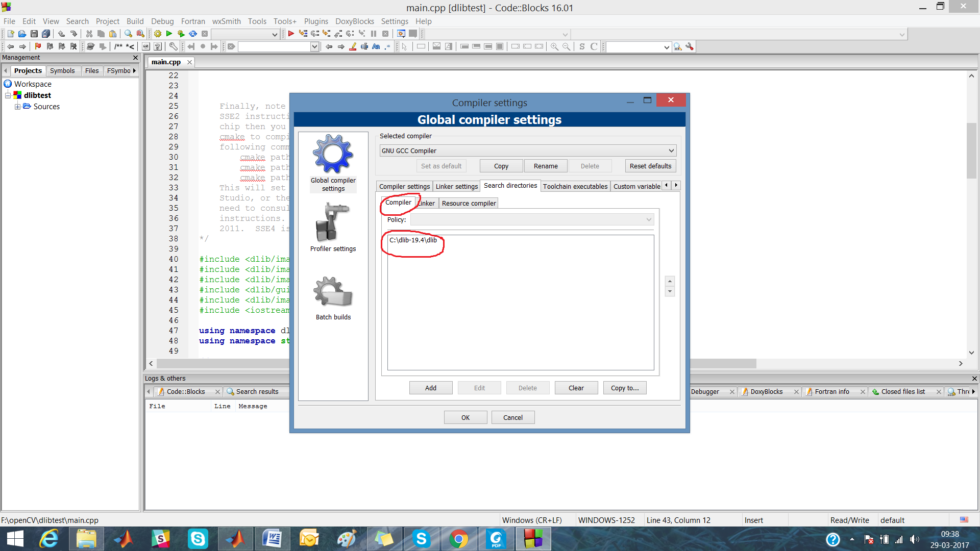Click the Find magnifier icon
Screen dimensions: 980x551
click(128, 34)
